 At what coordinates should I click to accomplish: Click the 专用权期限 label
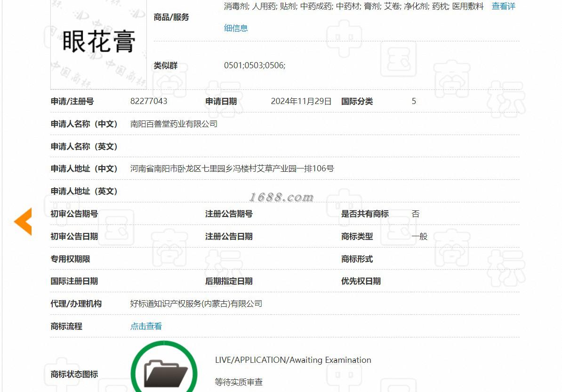(x=70, y=259)
